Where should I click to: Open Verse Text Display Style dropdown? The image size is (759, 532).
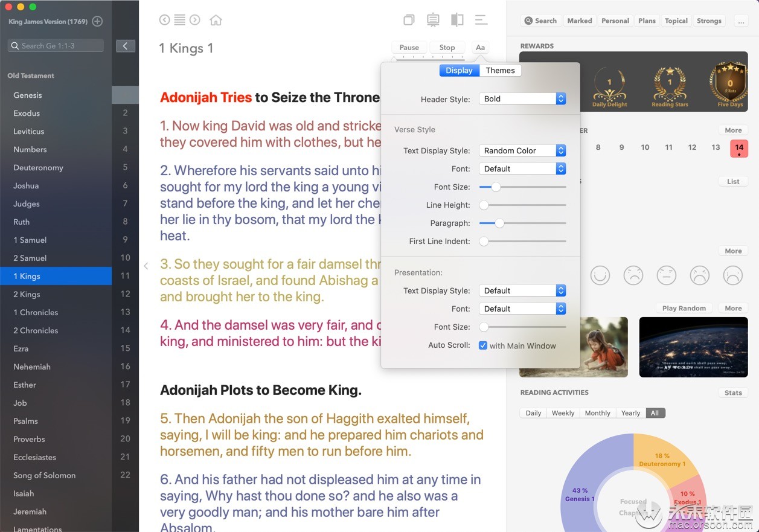[522, 150]
